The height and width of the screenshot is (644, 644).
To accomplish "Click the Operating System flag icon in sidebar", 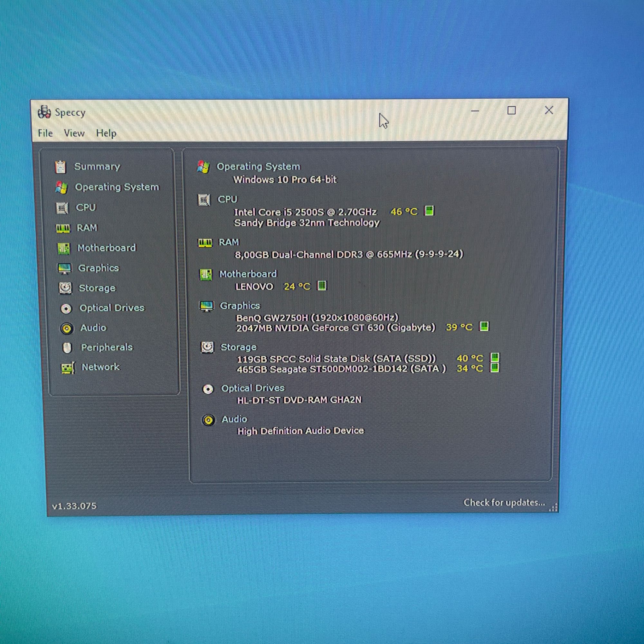I will [61, 188].
